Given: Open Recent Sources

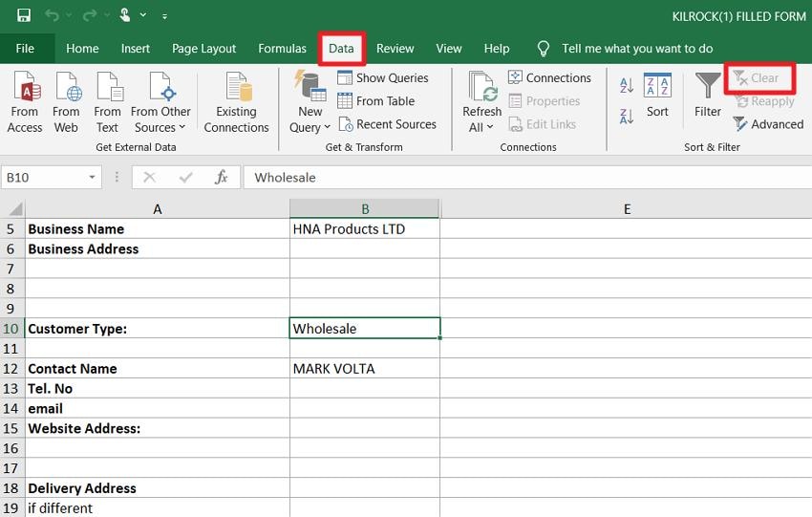Looking at the screenshot, I should point(387,124).
